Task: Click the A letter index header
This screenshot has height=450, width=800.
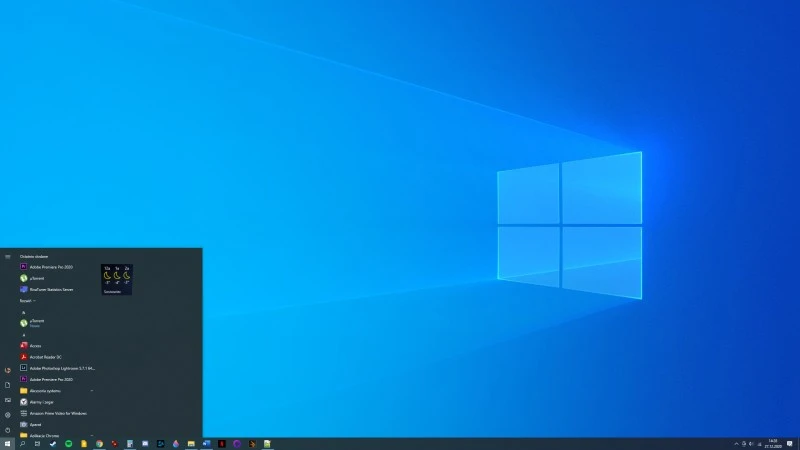Action: [x=23, y=335]
